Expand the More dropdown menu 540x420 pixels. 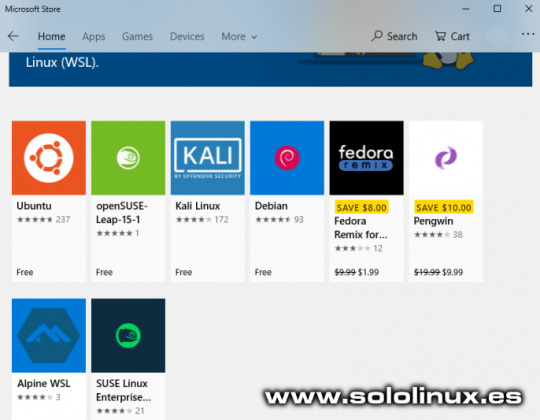(x=239, y=36)
